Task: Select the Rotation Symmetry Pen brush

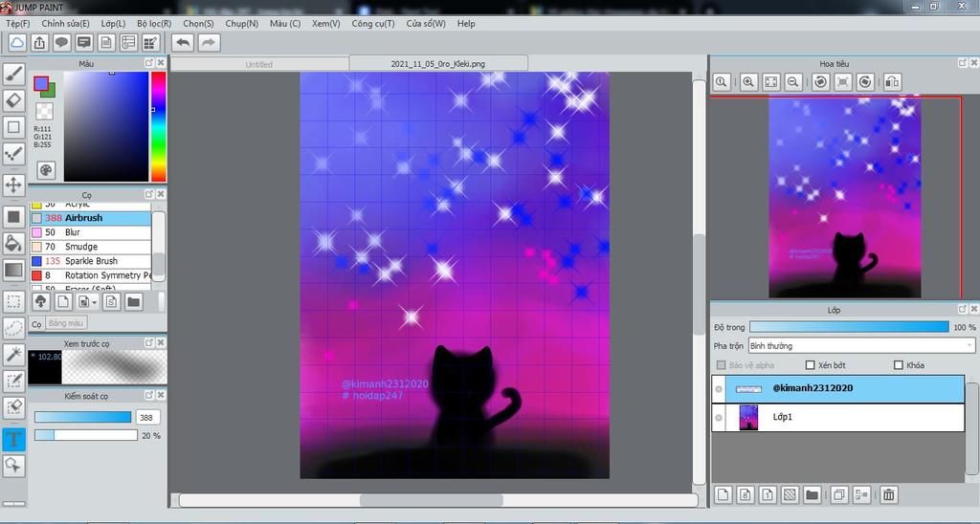Action: pos(91,275)
